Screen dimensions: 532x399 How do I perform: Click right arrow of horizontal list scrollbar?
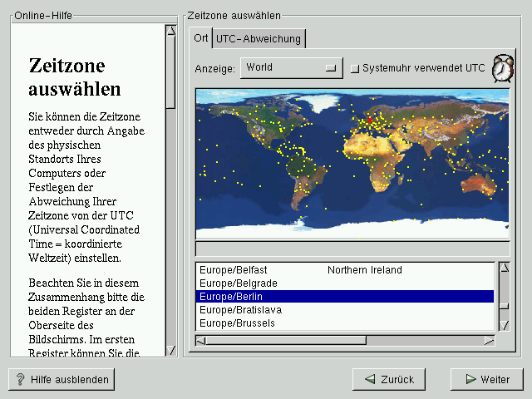pos(489,340)
